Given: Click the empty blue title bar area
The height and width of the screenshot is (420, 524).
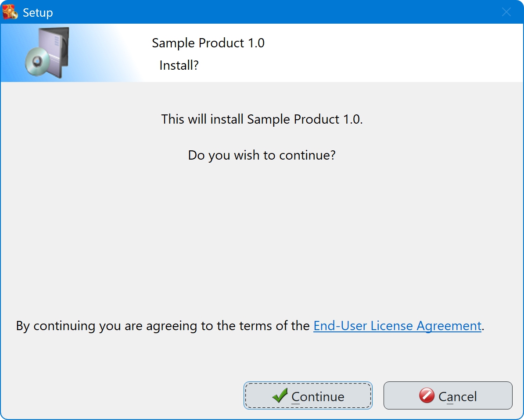Looking at the screenshot, I should (263, 12).
